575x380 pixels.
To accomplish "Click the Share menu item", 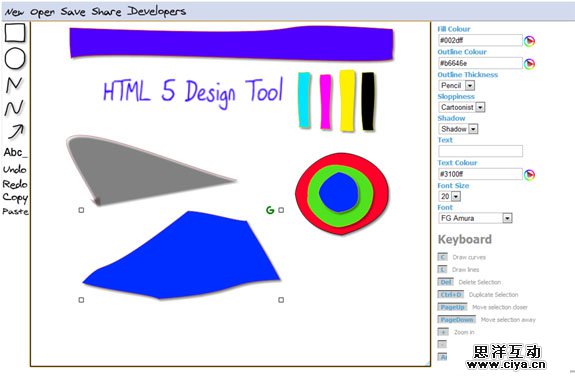I will [x=106, y=12].
